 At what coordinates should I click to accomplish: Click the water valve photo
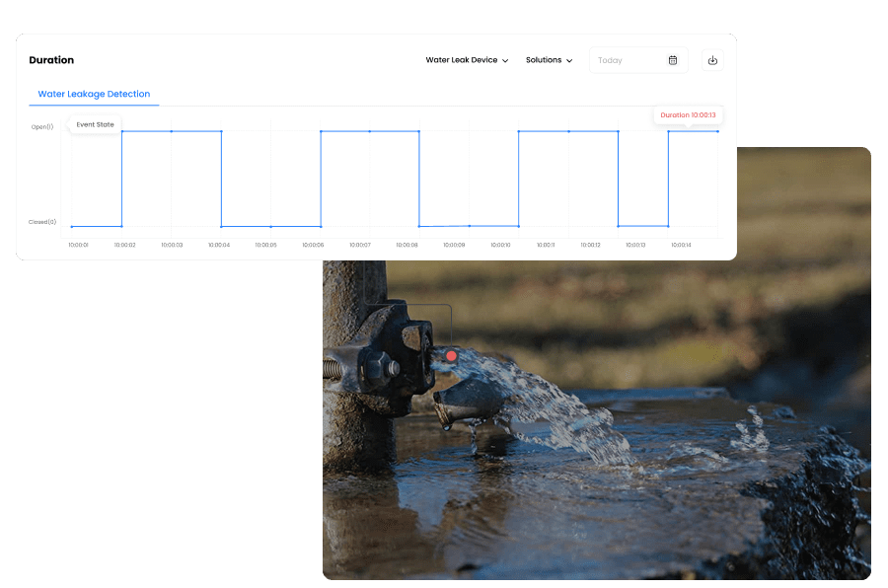[641, 444]
